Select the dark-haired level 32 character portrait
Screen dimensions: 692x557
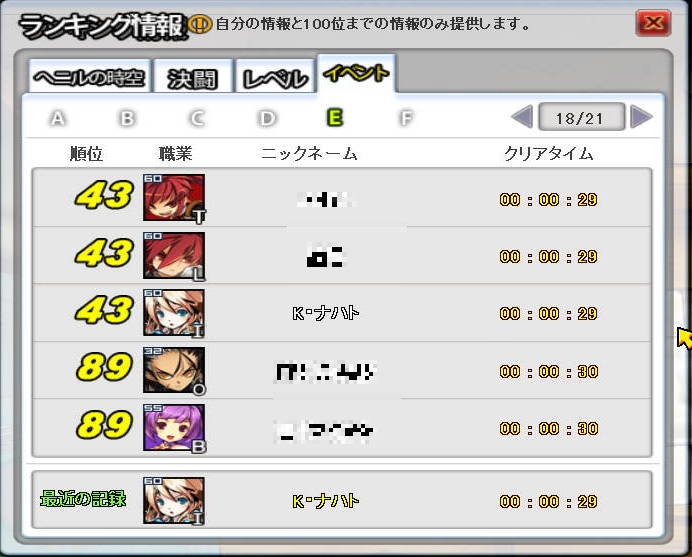point(174,370)
